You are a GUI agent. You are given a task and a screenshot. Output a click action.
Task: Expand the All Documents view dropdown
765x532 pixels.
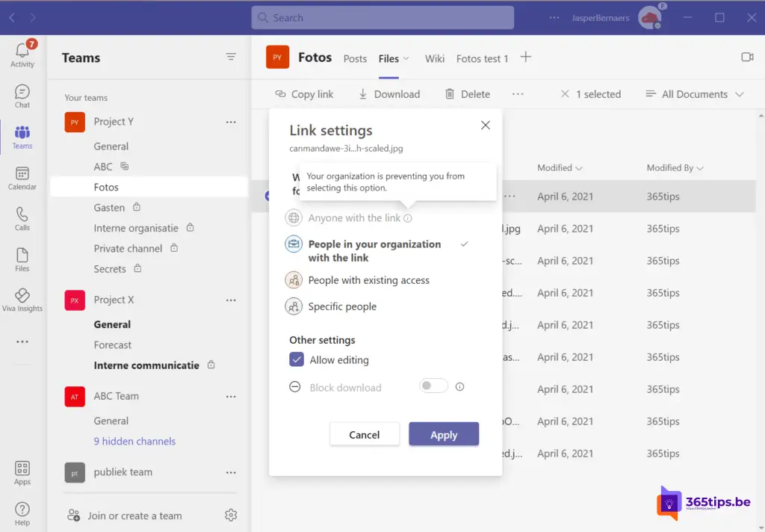click(694, 94)
